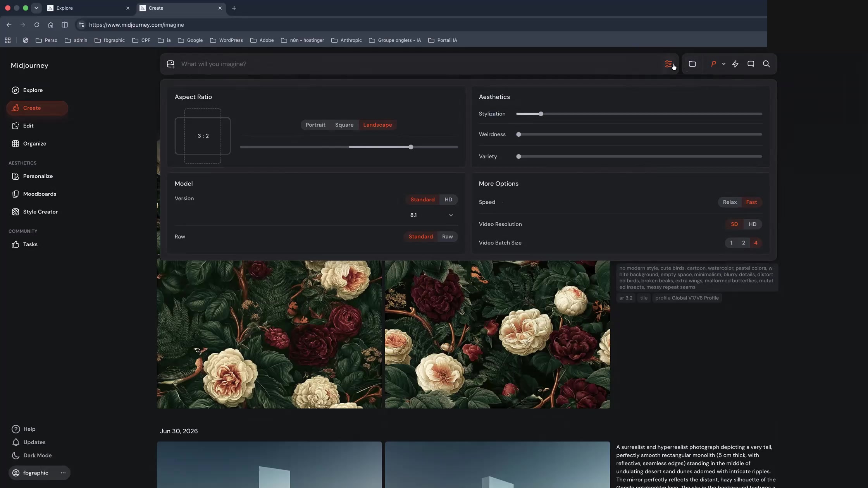
Task: Click the search magnifier icon
Action: click(x=766, y=64)
